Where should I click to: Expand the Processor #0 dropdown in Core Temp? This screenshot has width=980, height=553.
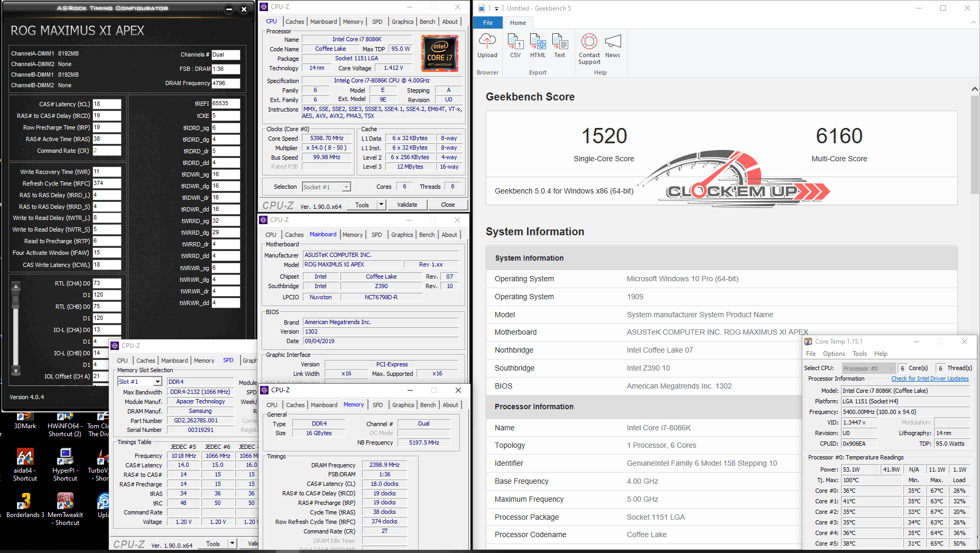point(891,368)
